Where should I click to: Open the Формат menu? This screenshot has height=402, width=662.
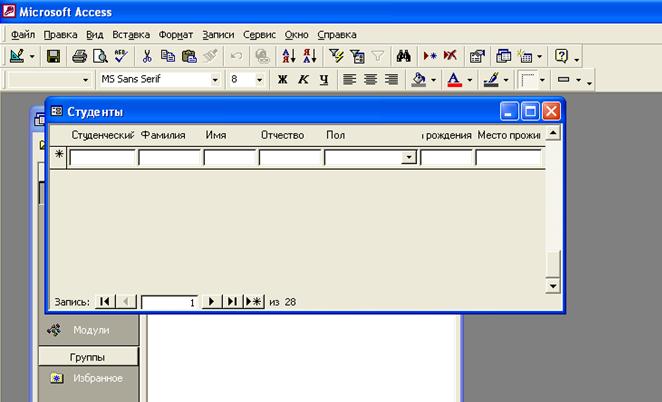tap(176, 35)
